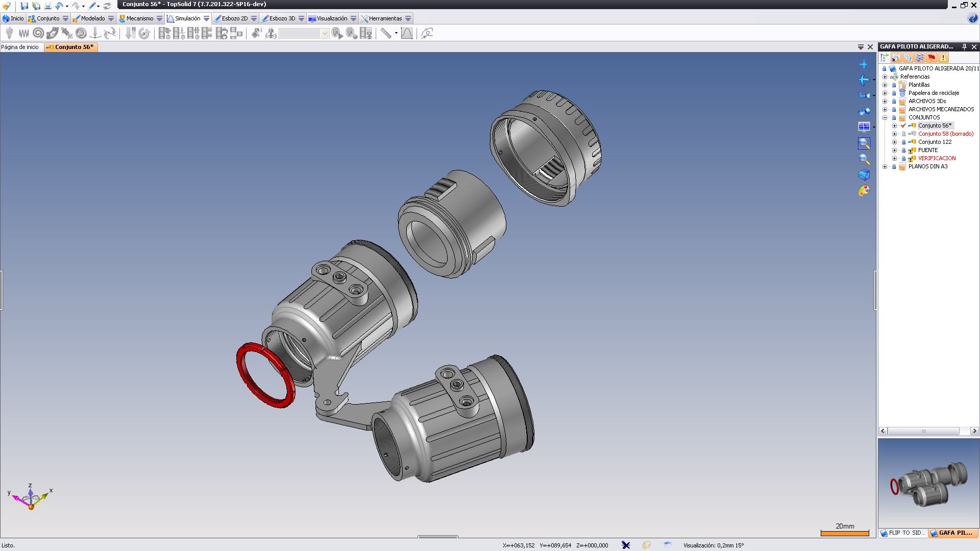Toggle the numbered documents filter button
This screenshot has width=980, height=551.
tap(908, 58)
